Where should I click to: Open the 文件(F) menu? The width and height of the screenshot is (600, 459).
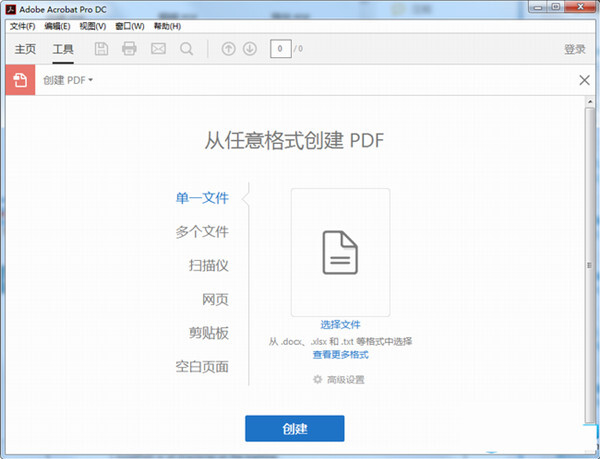(x=22, y=25)
